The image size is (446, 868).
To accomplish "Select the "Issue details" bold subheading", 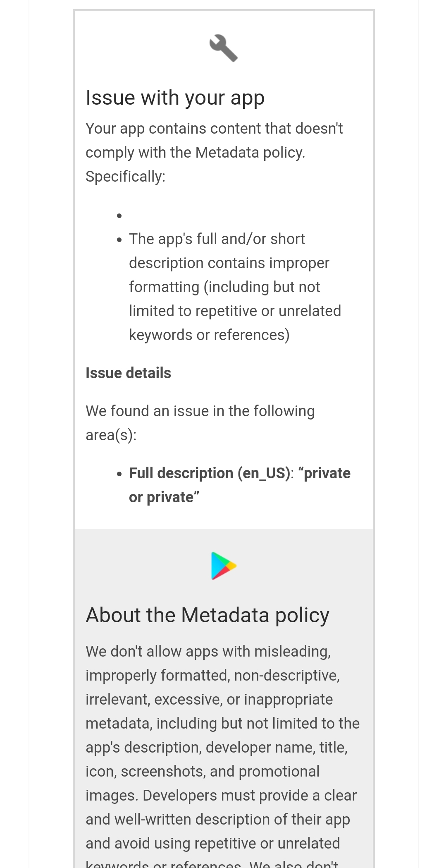I will click(128, 373).
